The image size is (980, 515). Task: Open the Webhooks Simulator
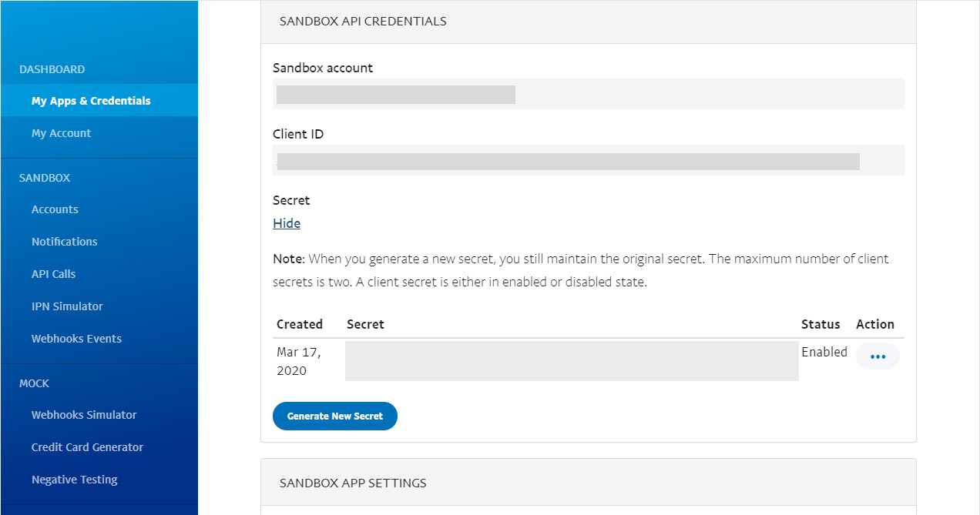tap(83, 414)
